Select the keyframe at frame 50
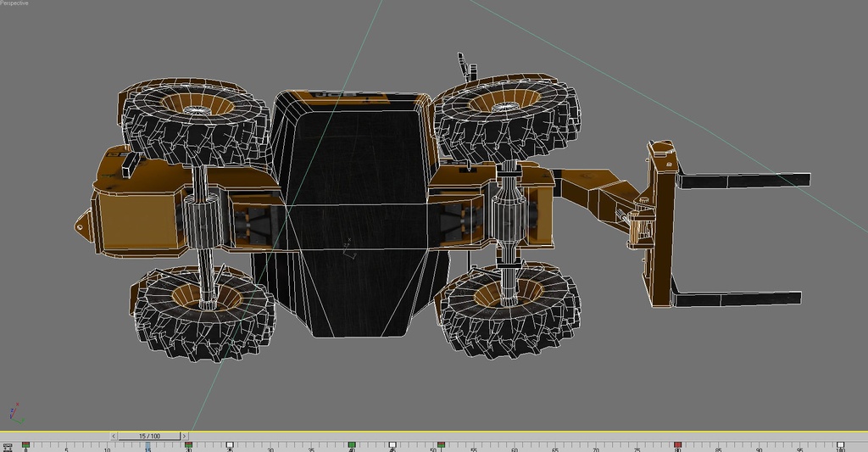This screenshot has height=452, width=868. [441, 444]
